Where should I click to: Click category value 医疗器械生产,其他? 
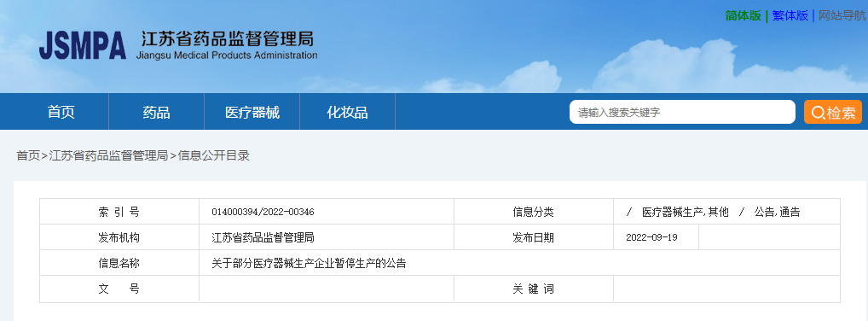(x=686, y=212)
